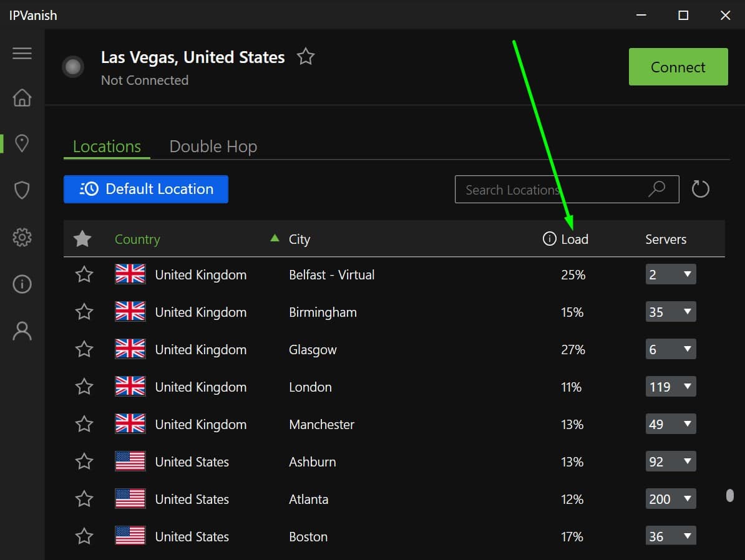Sort by Country column header
This screenshot has width=745, height=560.
[x=137, y=239]
